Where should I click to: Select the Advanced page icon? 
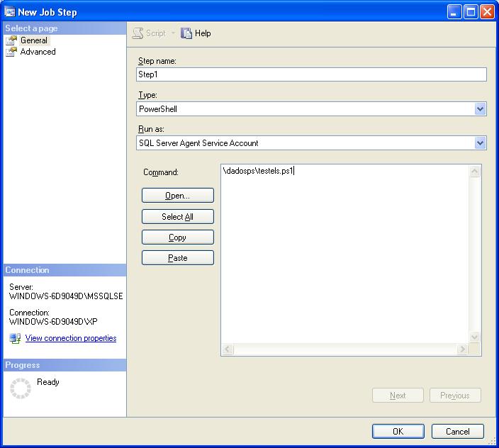11,52
